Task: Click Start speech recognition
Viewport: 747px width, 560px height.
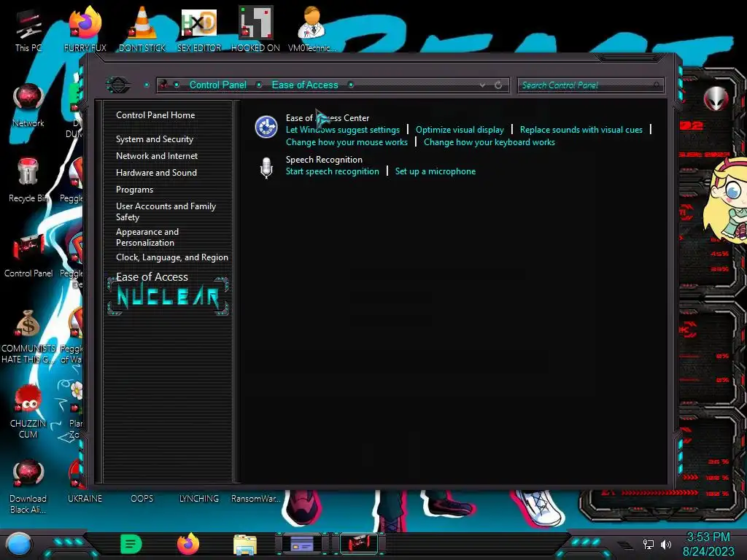Action: (x=332, y=171)
